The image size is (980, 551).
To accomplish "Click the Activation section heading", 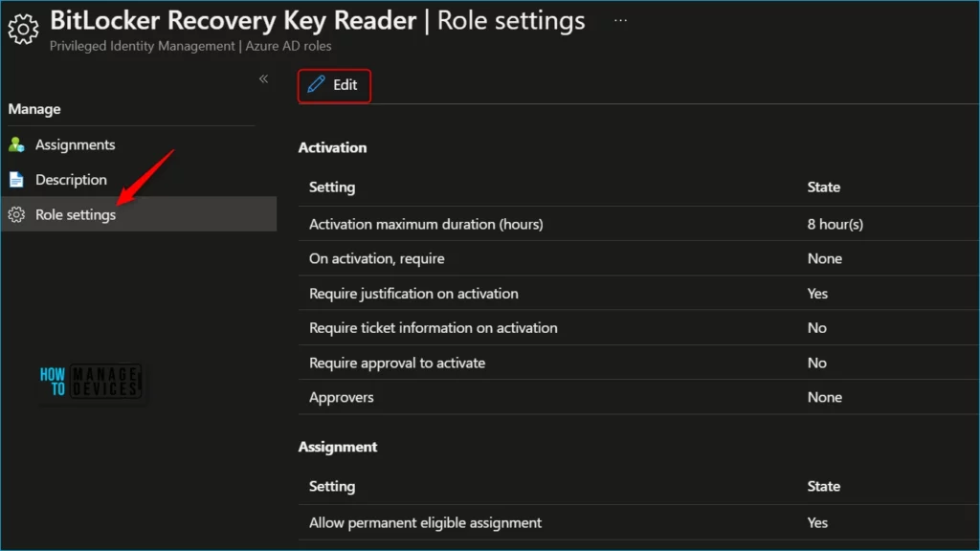I will click(x=332, y=147).
